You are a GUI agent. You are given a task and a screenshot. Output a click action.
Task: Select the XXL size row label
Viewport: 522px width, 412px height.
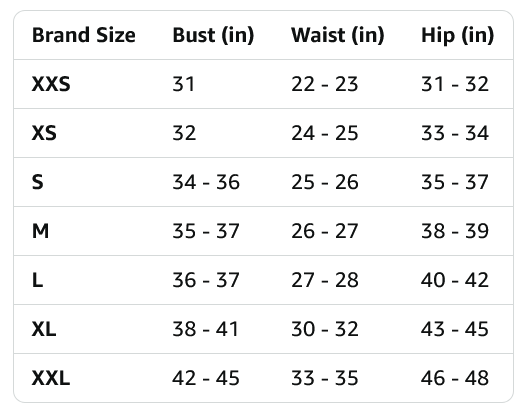click(x=51, y=378)
